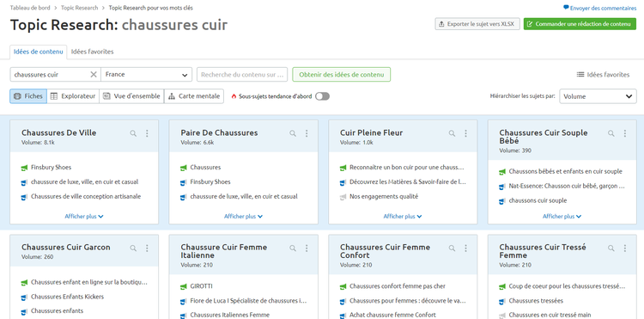644x319 pixels.
Task: Go to Tableau de bord breadcrumb
Action: coord(30,8)
